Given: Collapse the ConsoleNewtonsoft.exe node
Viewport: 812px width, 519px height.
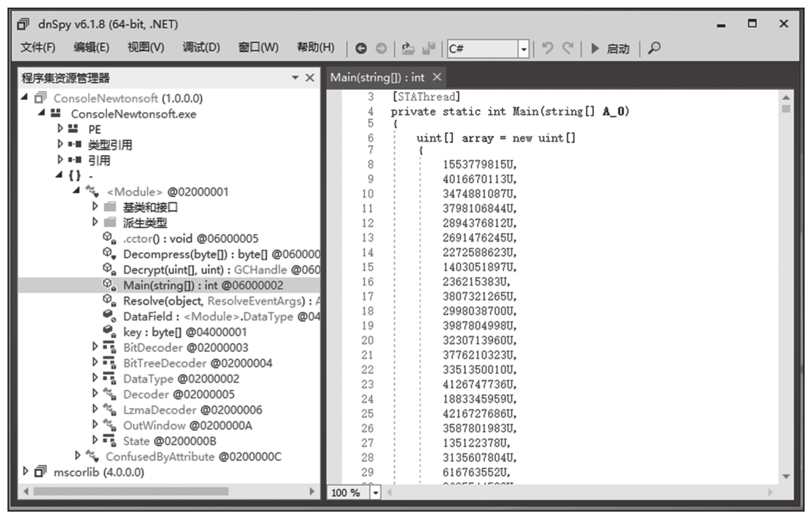Looking at the screenshot, I should coord(42,114).
